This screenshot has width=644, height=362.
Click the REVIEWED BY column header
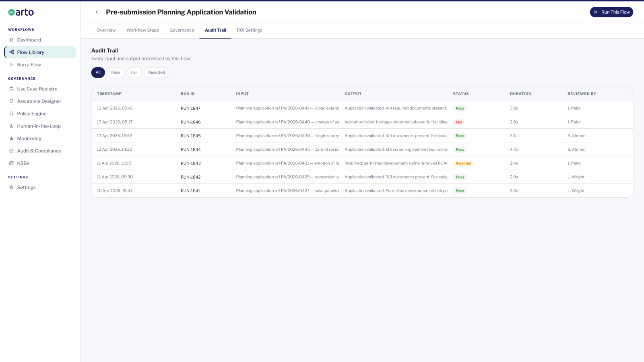click(x=582, y=94)
